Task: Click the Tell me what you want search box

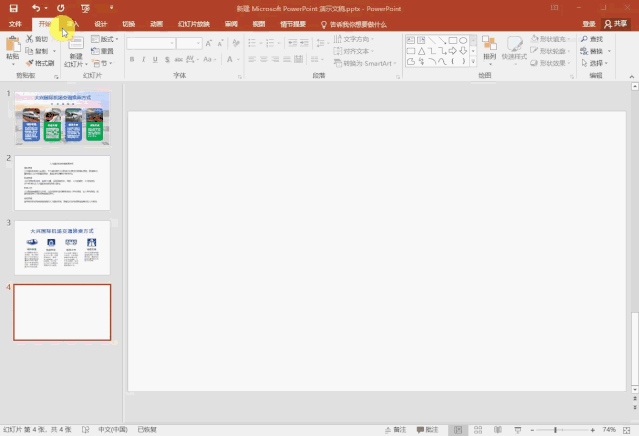Action: point(354,24)
